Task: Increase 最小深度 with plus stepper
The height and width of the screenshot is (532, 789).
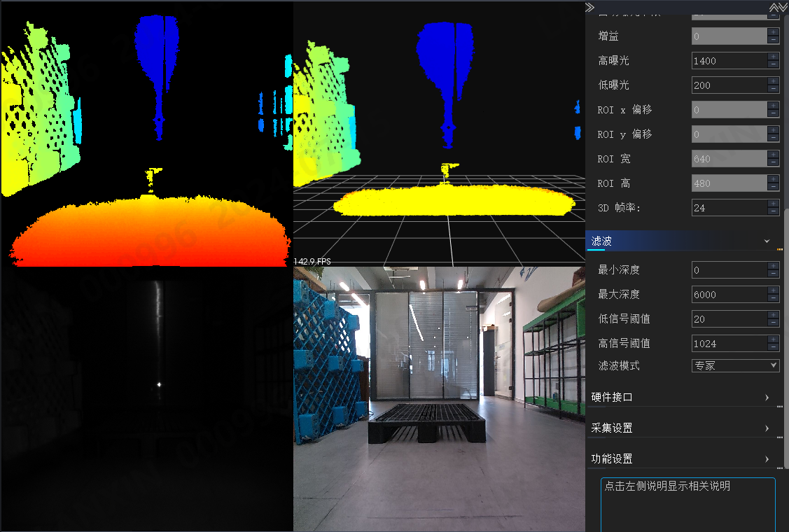Action: (x=774, y=266)
